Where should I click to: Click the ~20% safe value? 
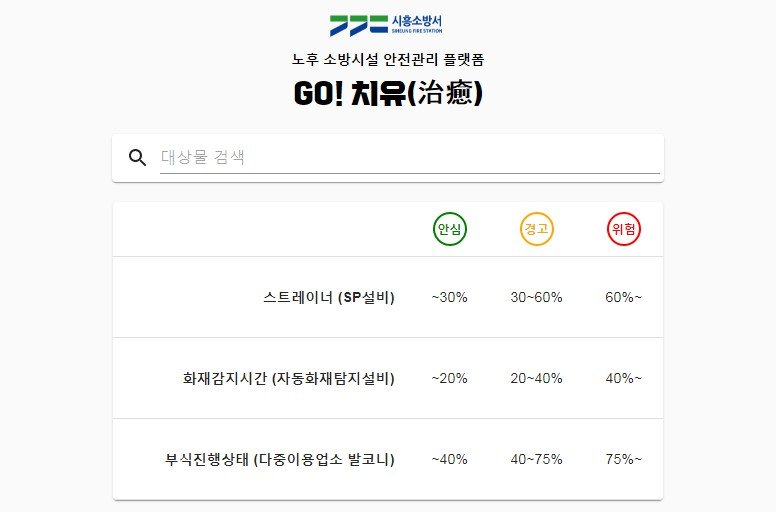click(449, 378)
